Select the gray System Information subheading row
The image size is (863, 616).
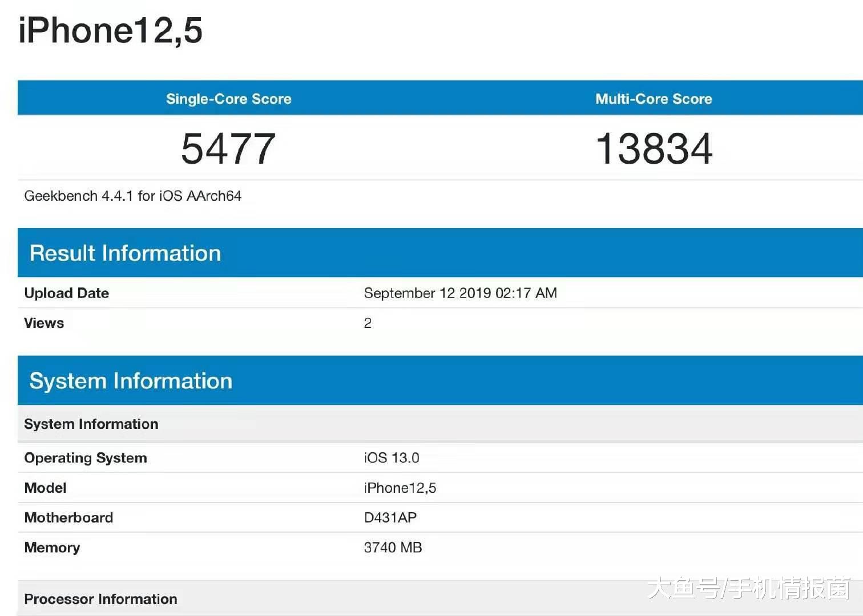440,424
